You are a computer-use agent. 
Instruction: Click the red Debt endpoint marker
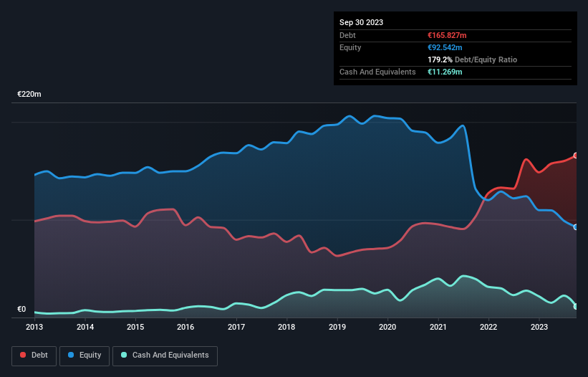coord(576,156)
